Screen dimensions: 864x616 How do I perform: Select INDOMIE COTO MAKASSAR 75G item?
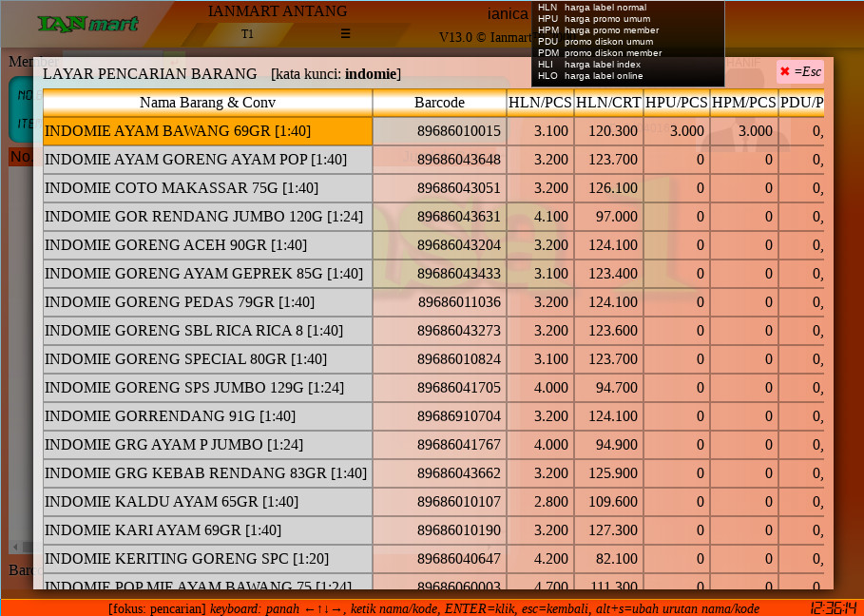tap(207, 188)
